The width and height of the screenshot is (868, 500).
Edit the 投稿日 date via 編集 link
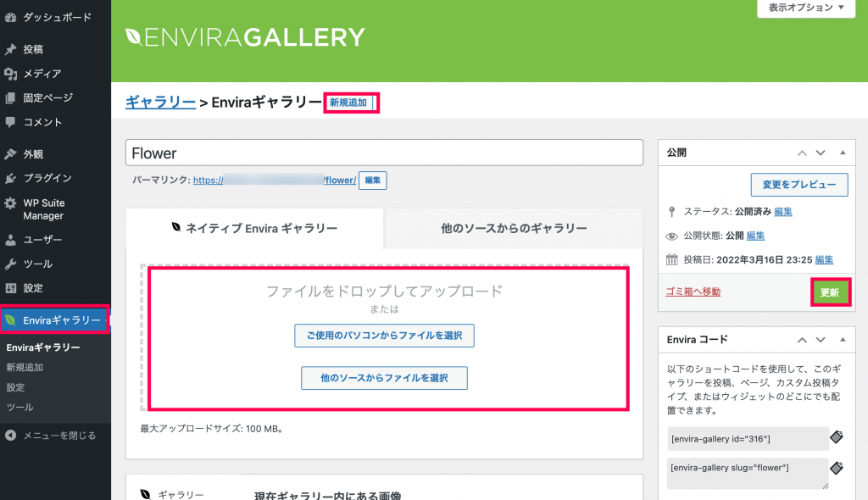coord(824,259)
